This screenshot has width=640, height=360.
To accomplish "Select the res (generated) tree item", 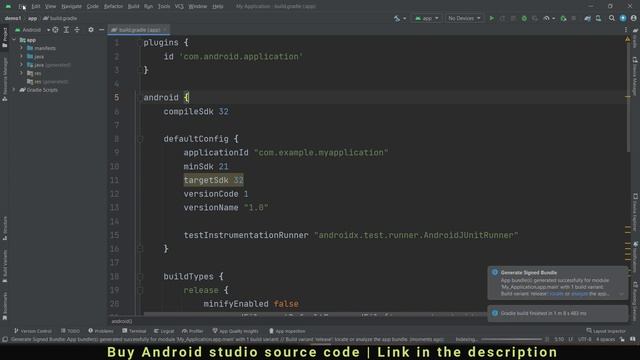I will 47,82.
